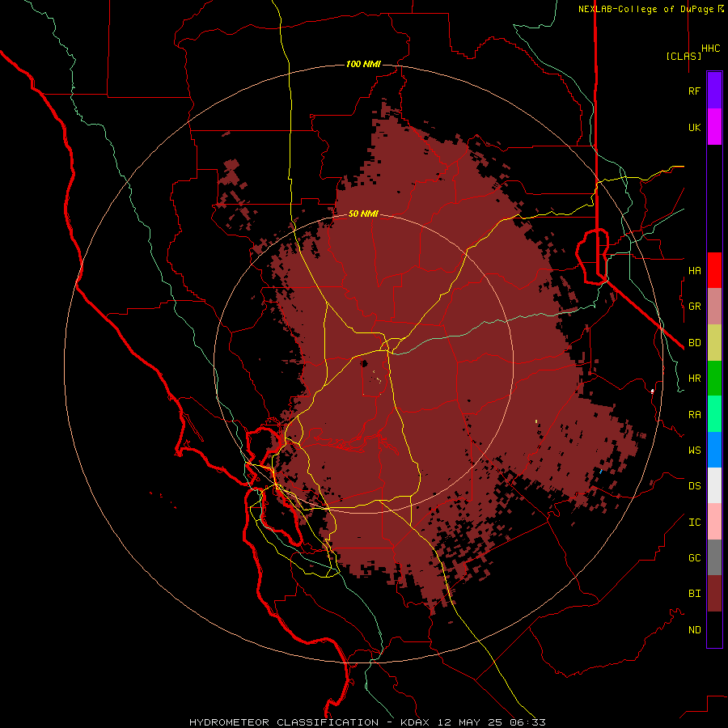Click the Hydrometeor Classification title caption
728x728 pixels.
367,722
